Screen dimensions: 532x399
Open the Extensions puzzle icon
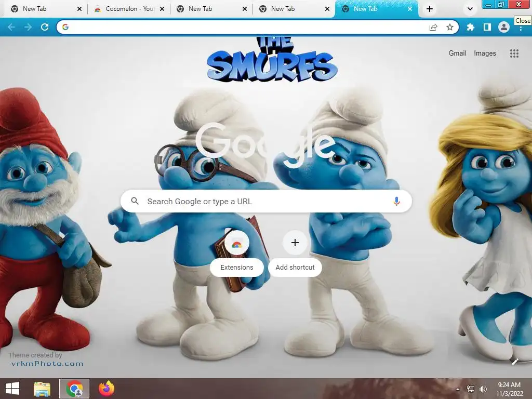coord(470,27)
